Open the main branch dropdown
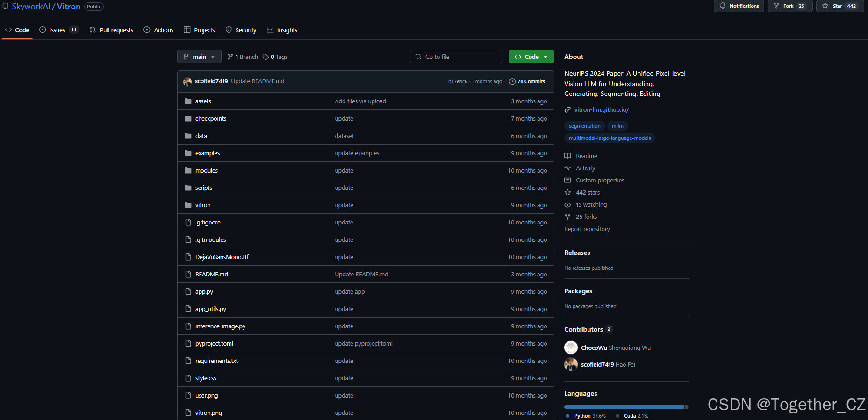 click(x=199, y=57)
